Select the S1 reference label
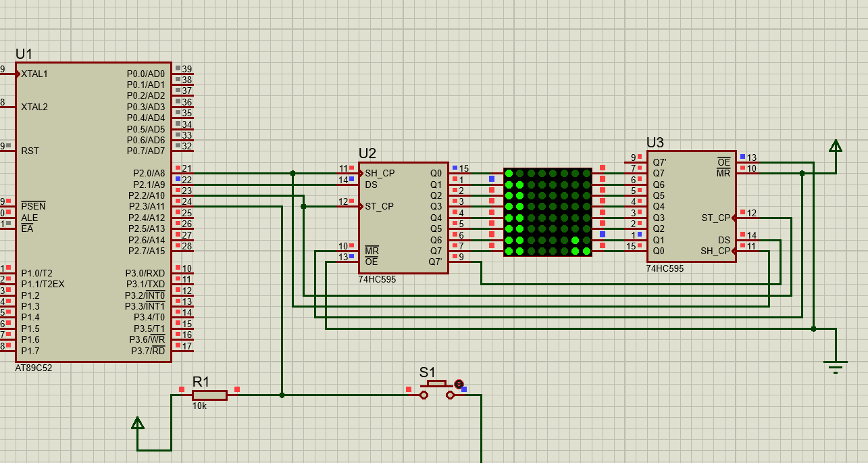This screenshot has width=868, height=463. 428,372
